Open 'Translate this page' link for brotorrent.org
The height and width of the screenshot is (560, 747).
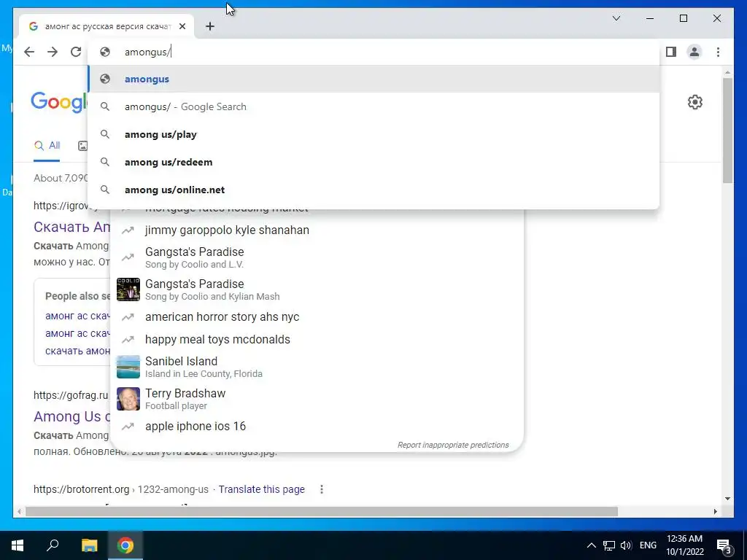click(262, 489)
